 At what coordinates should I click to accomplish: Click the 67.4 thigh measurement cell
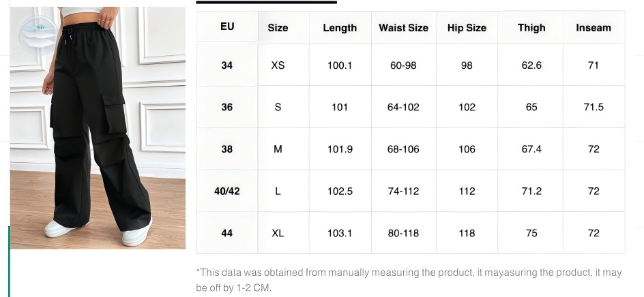pos(531,149)
